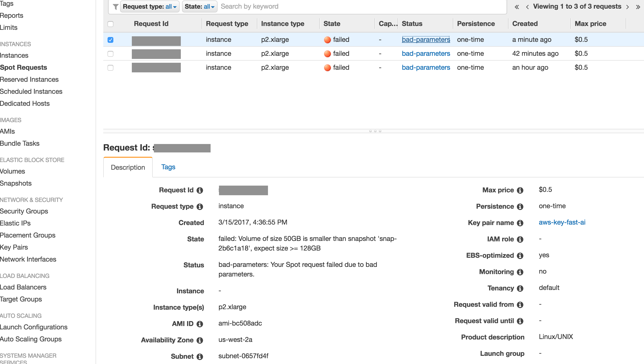Open the aws-key-fast-ai key pair link
This screenshot has width=644, height=364.
(x=562, y=222)
